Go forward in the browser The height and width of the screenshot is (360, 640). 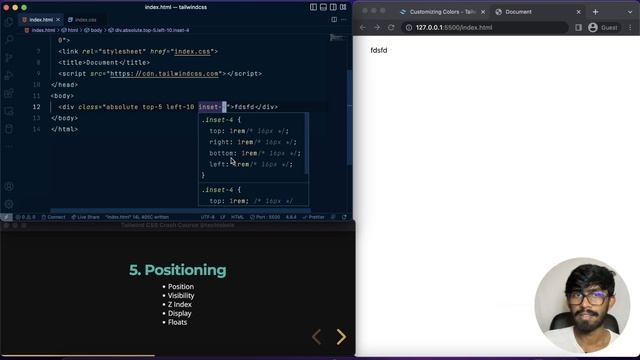(x=377, y=27)
